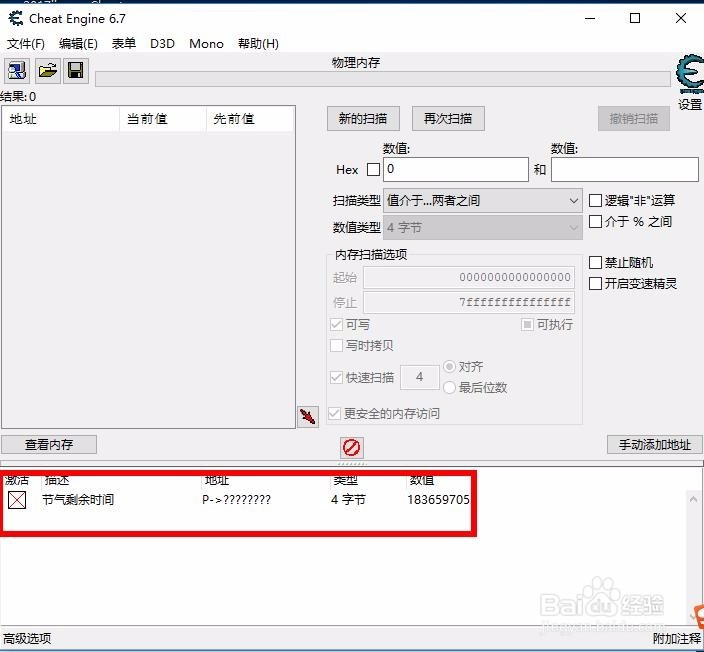Click the 新的扫描 button

click(363, 119)
